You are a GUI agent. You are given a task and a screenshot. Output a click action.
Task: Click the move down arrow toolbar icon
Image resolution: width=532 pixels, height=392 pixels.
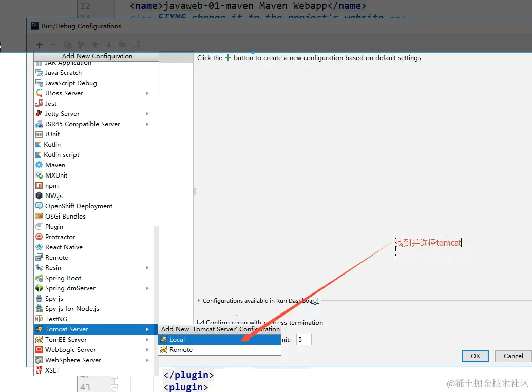(x=108, y=45)
